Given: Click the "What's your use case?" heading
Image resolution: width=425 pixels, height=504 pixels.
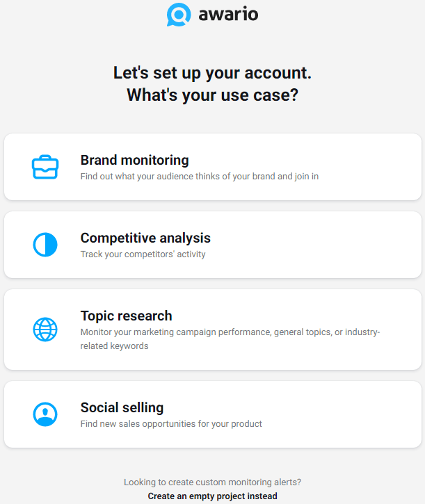Looking at the screenshot, I should click(x=212, y=95).
